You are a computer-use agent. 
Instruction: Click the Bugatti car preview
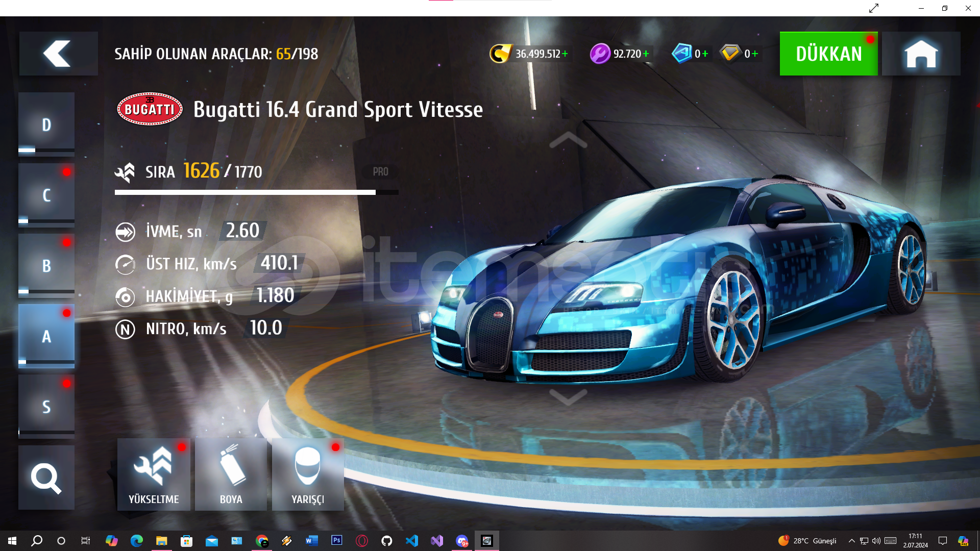[x=679, y=281]
